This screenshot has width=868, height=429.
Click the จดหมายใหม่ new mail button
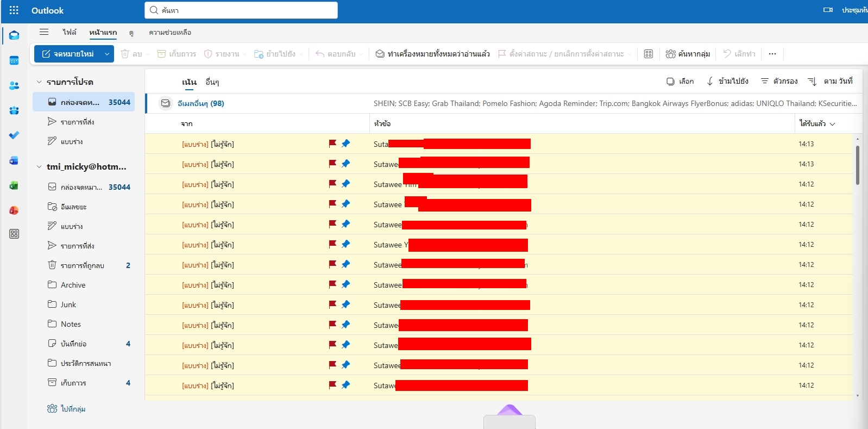68,54
